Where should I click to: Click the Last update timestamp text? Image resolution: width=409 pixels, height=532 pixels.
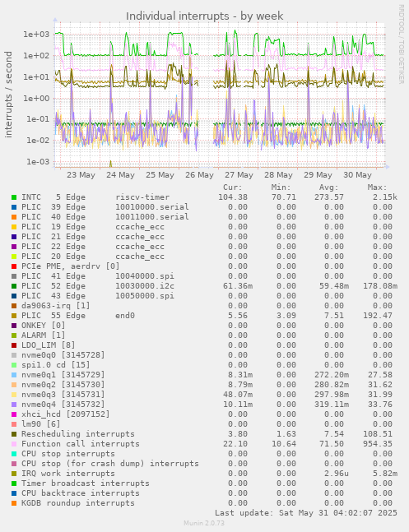point(306,512)
